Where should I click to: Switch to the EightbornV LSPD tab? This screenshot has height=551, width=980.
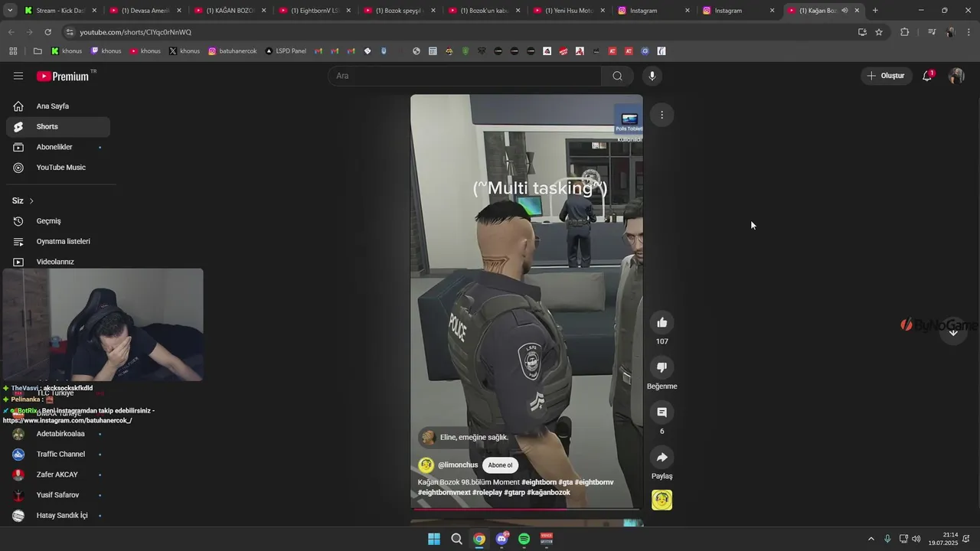click(x=315, y=11)
